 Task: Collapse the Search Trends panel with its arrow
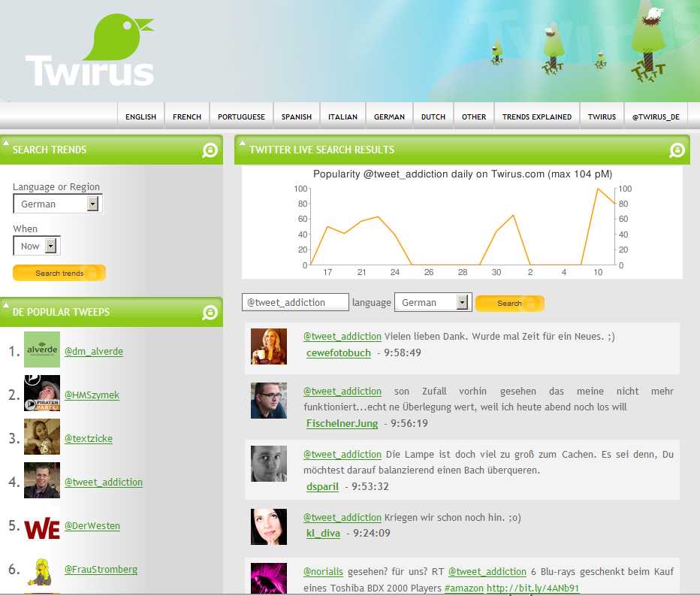[x=6, y=143]
